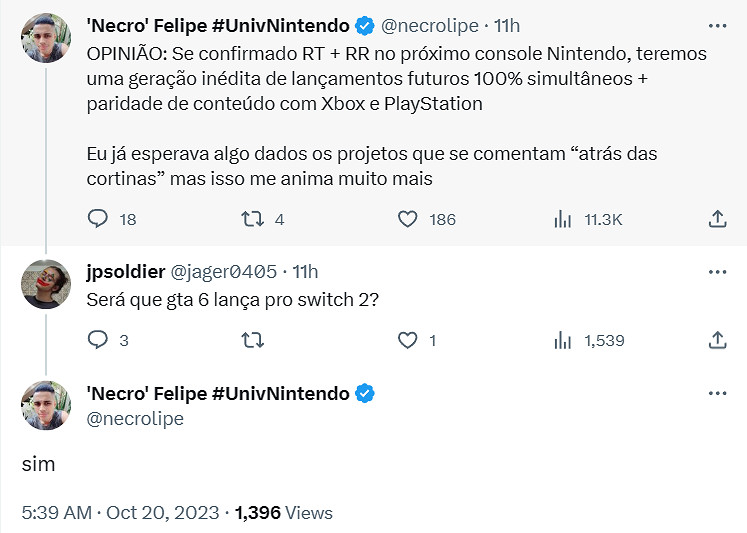Image resolution: width=747 pixels, height=533 pixels.
Task: View analytics showing 11.3K views
Action: click(x=563, y=219)
